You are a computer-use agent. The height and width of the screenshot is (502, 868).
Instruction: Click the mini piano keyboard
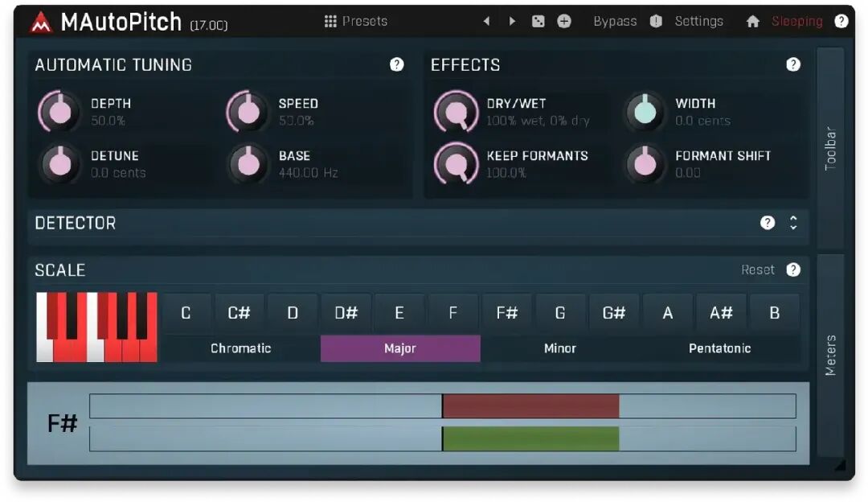pyautogui.click(x=97, y=327)
